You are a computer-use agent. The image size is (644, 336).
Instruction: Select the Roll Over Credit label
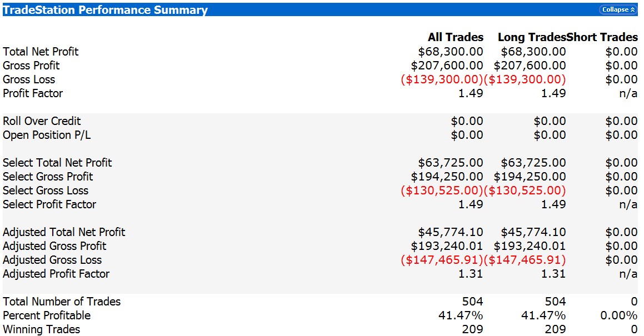[x=42, y=121]
